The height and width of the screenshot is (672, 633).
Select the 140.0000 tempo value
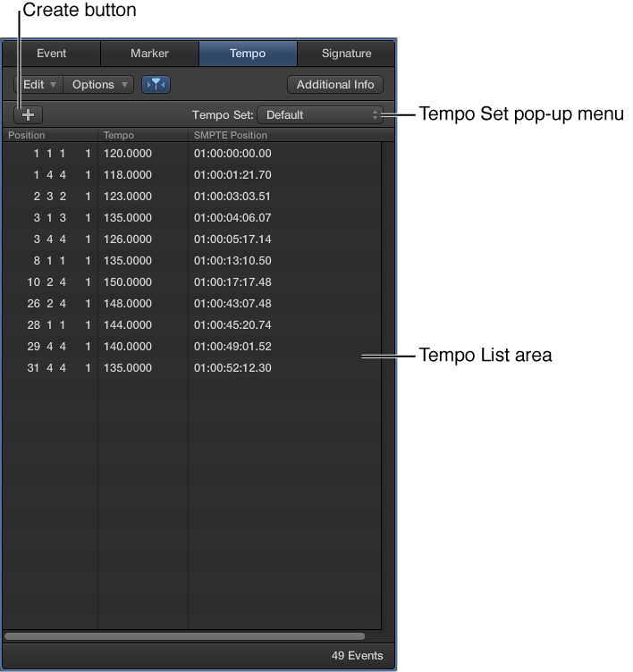tap(128, 347)
